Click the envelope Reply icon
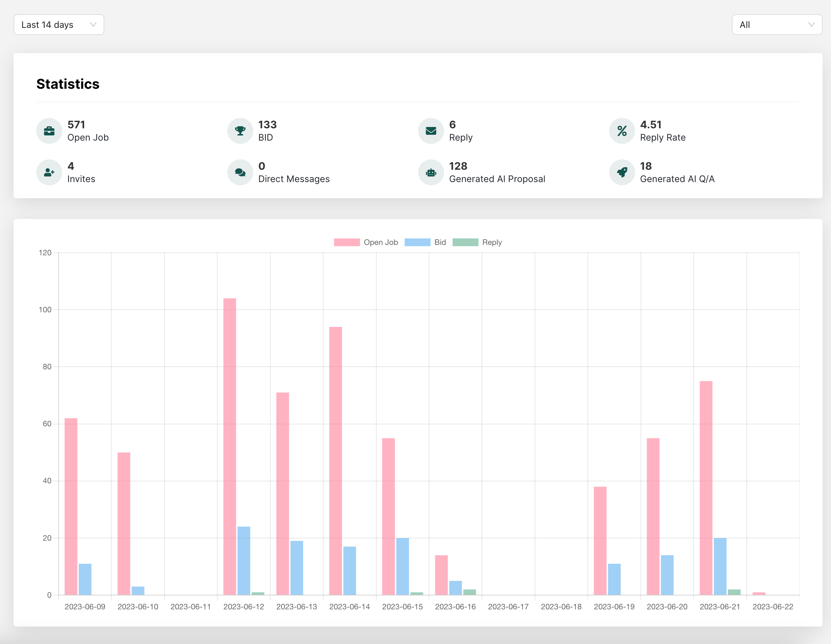831x644 pixels. coord(431,131)
